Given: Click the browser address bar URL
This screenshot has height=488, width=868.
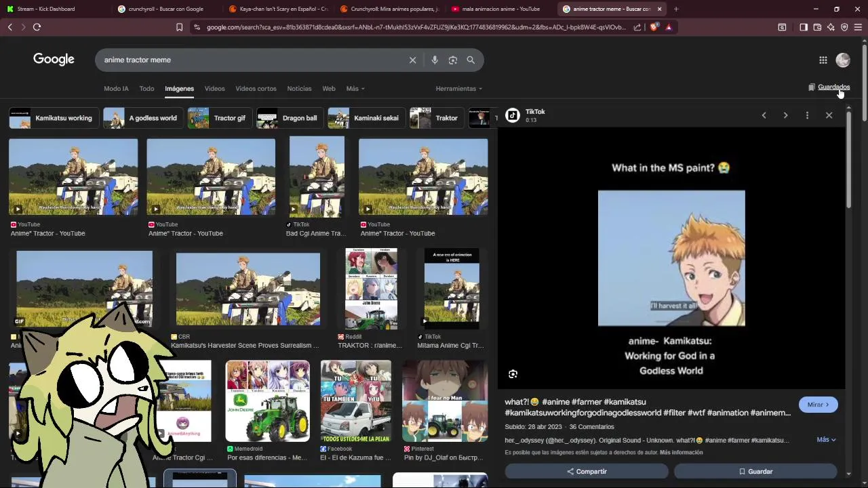Looking at the screenshot, I should [x=415, y=27].
